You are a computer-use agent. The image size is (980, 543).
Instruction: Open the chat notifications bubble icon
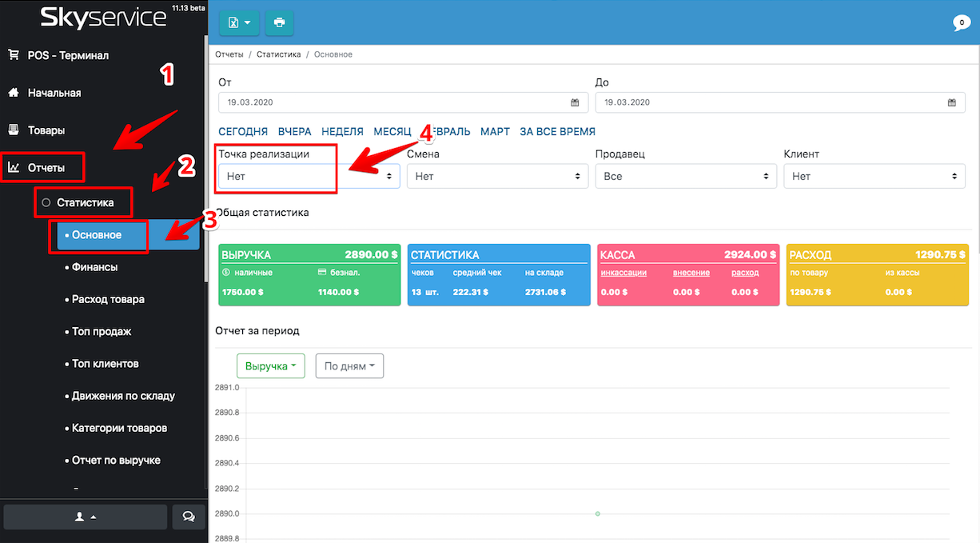[x=962, y=23]
